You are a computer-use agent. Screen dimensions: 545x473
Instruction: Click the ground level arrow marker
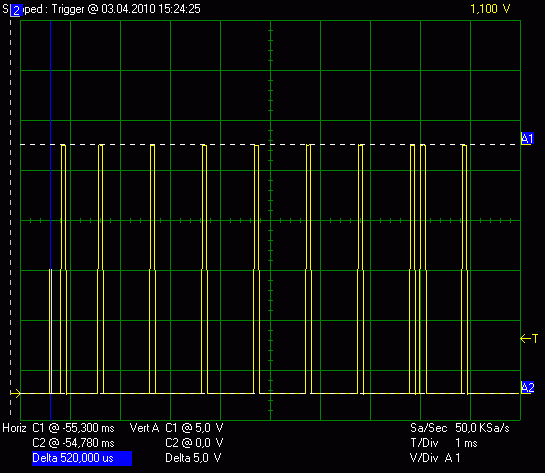coord(16,393)
